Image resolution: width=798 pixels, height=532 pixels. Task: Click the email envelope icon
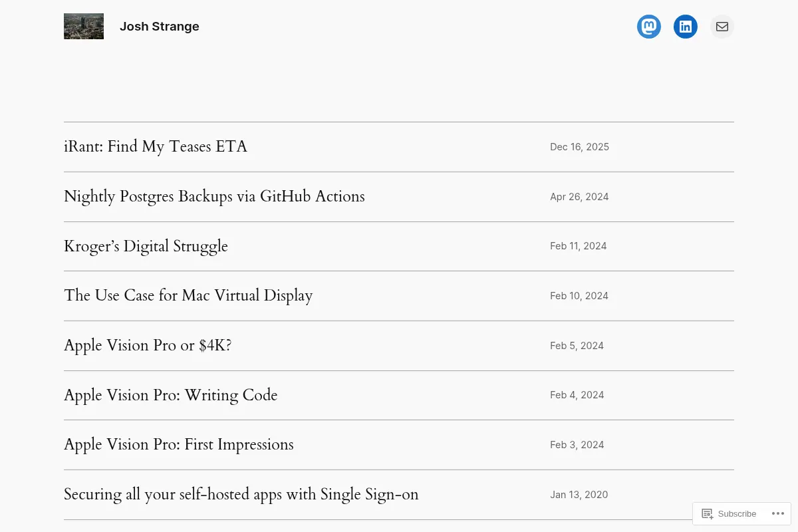[722, 27]
